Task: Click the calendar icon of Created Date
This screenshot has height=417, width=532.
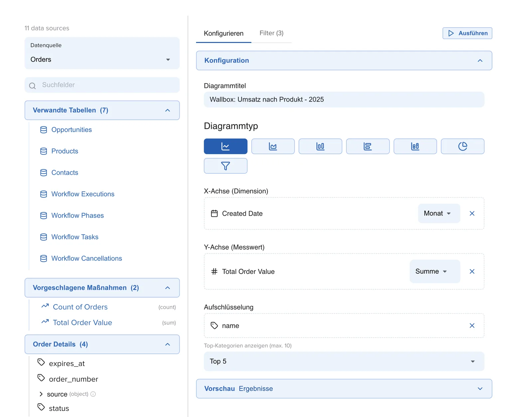Action: (x=214, y=213)
